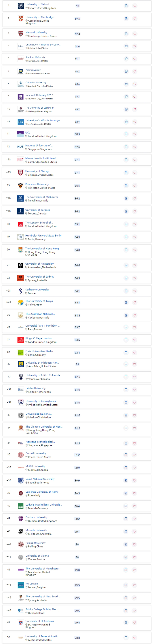
Task: Open University of California, Berkeley link
Action: point(43,45)
